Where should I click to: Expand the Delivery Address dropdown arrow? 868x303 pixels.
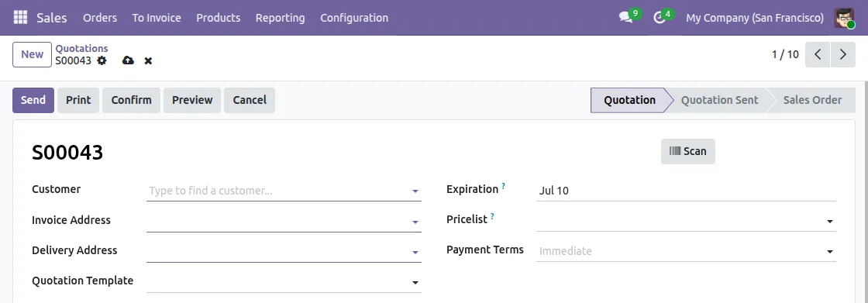[415, 252]
